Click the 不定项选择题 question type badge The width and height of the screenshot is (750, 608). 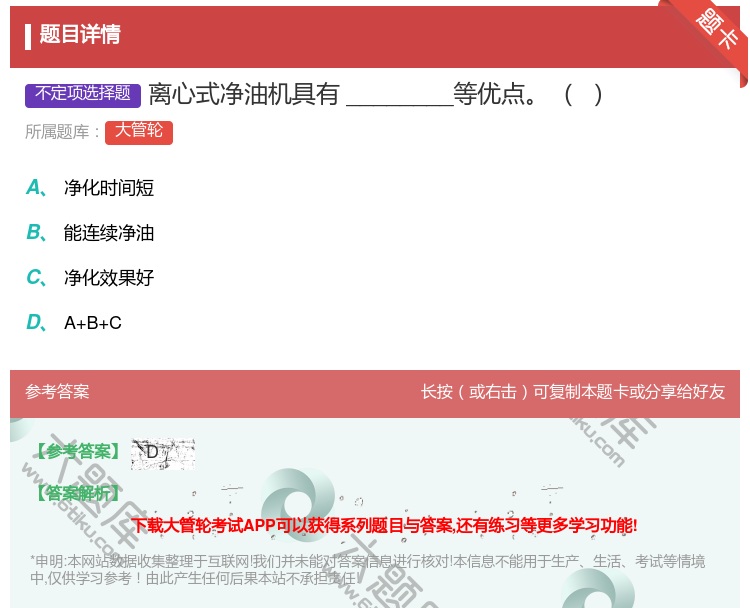pos(83,95)
